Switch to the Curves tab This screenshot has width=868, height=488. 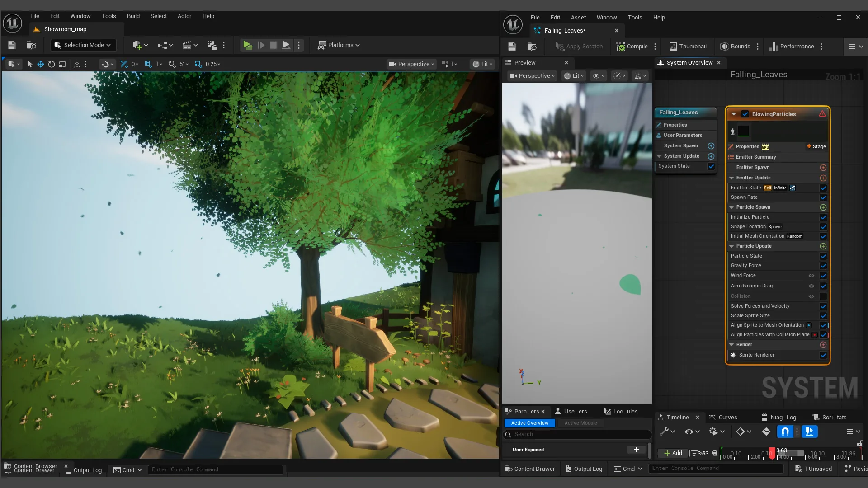tap(723, 418)
